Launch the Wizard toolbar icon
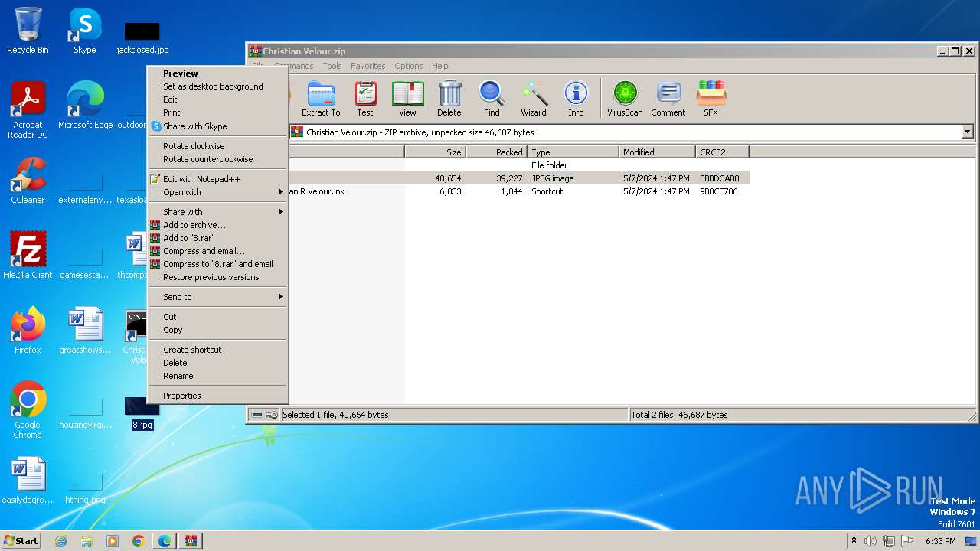 tap(534, 99)
